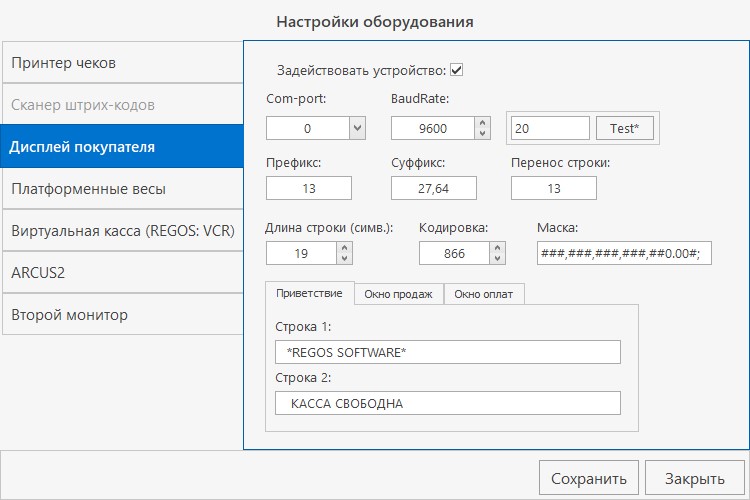This screenshot has width=750, height=500.
Task: Decrease 'Кодировка' value with down arrow
Action: click(x=497, y=259)
